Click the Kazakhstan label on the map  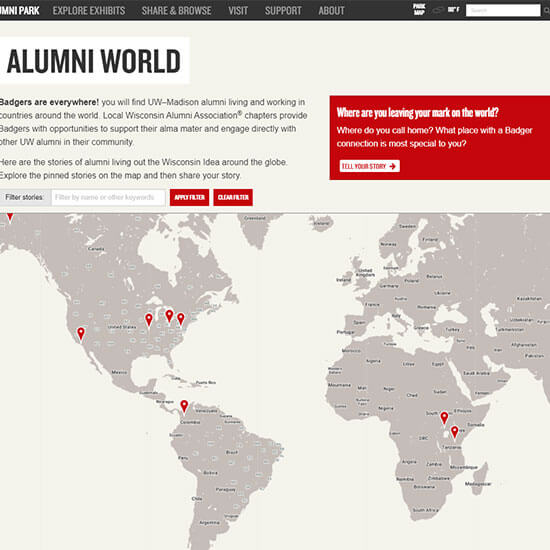529,299
